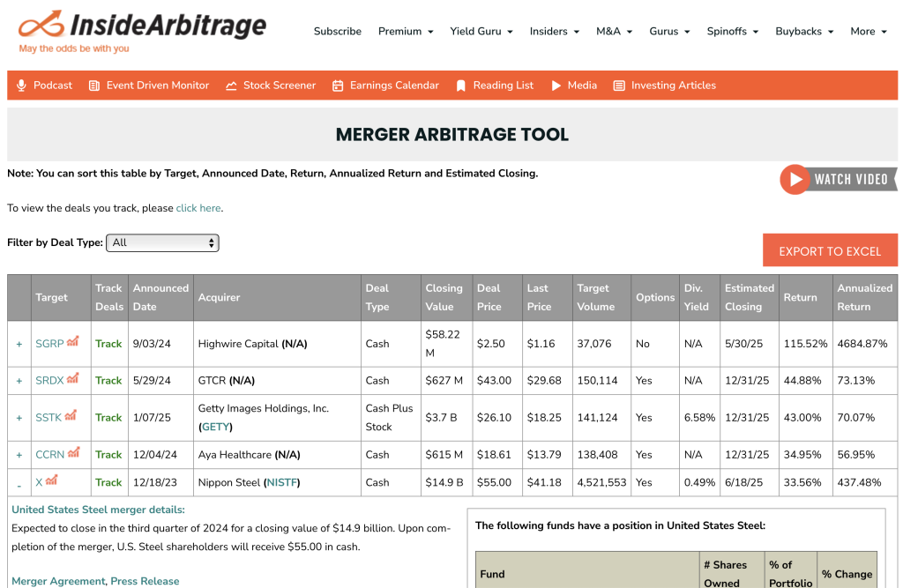Expand the CCRN deal row
The width and height of the screenshot is (903, 588).
pos(19,455)
